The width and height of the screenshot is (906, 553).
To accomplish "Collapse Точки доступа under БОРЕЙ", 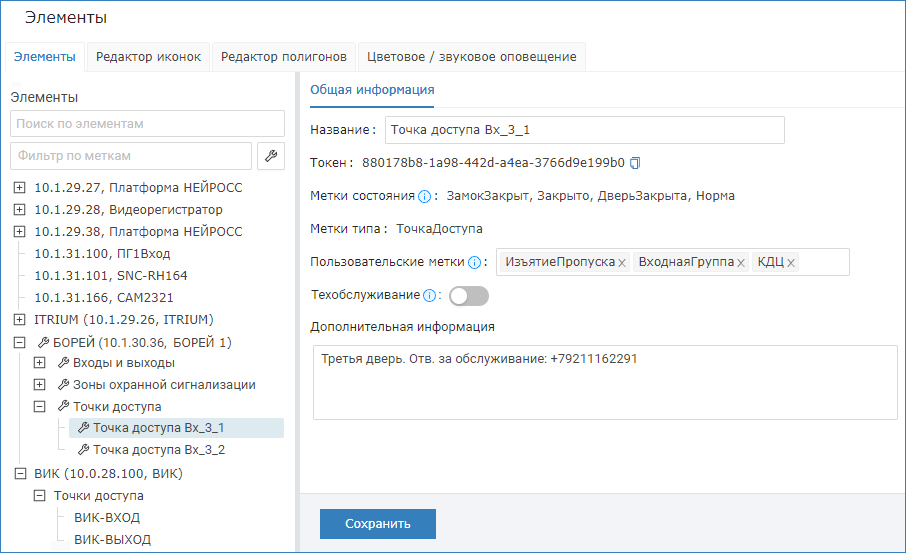I will (x=39, y=407).
